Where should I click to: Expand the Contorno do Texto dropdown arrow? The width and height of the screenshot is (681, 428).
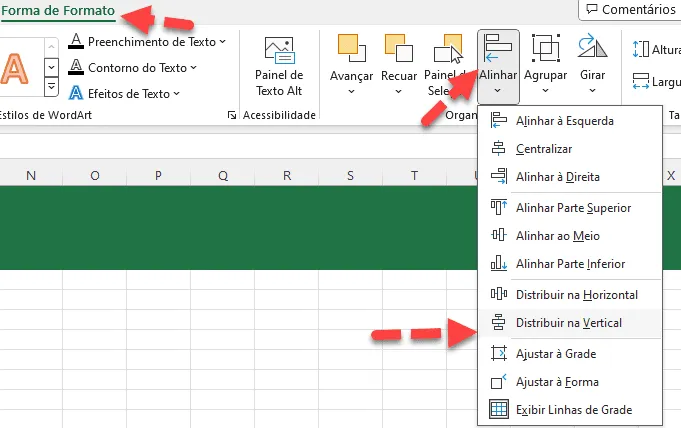click(x=194, y=67)
